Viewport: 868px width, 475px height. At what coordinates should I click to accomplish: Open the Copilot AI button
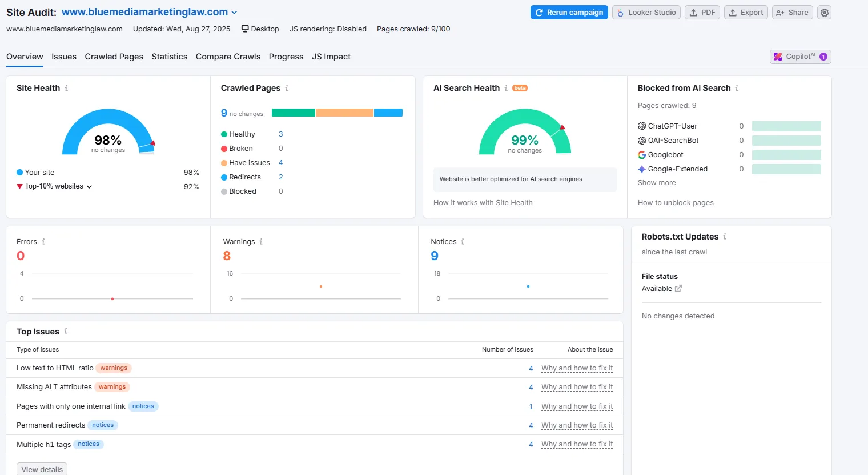(800, 57)
